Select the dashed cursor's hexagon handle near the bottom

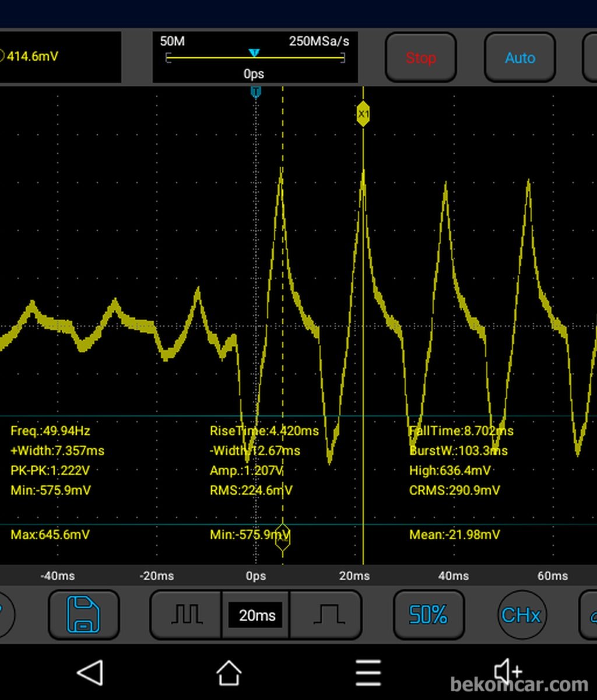(283, 537)
